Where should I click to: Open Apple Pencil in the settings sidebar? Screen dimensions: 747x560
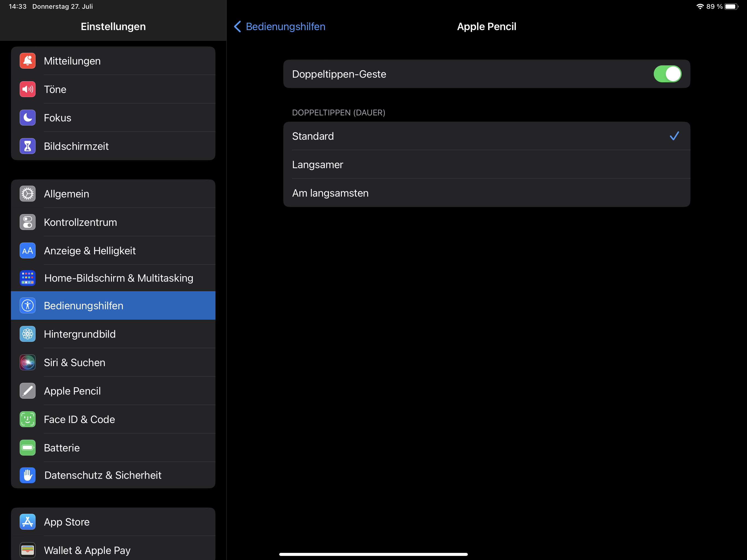click(113, 391)
